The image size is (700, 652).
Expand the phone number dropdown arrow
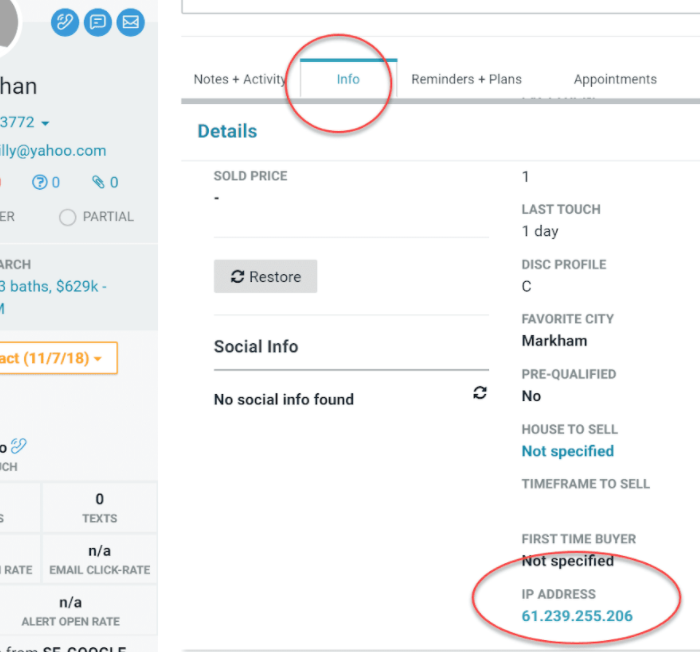45,123
